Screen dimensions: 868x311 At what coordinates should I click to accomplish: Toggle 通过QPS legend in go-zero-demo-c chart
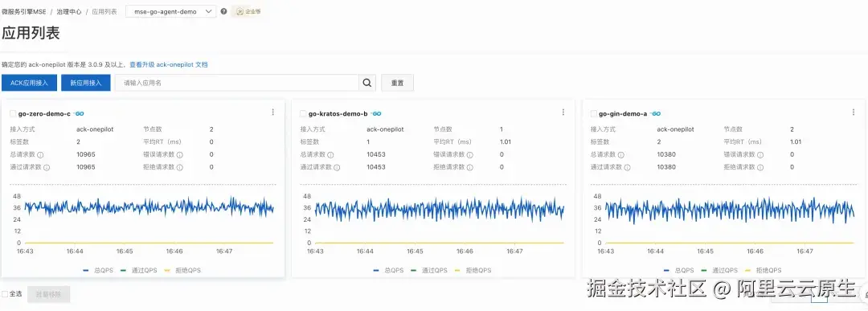pyautogui.click(x=139, y=270)
